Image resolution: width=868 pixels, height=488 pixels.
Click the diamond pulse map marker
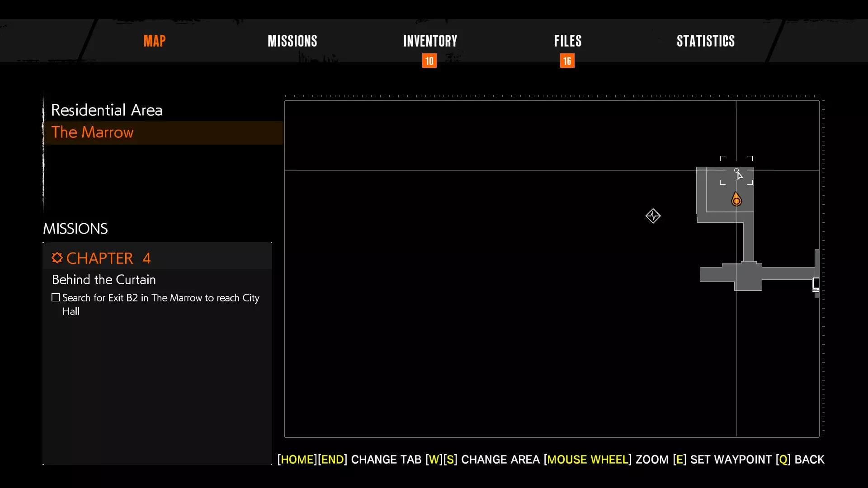653,216
